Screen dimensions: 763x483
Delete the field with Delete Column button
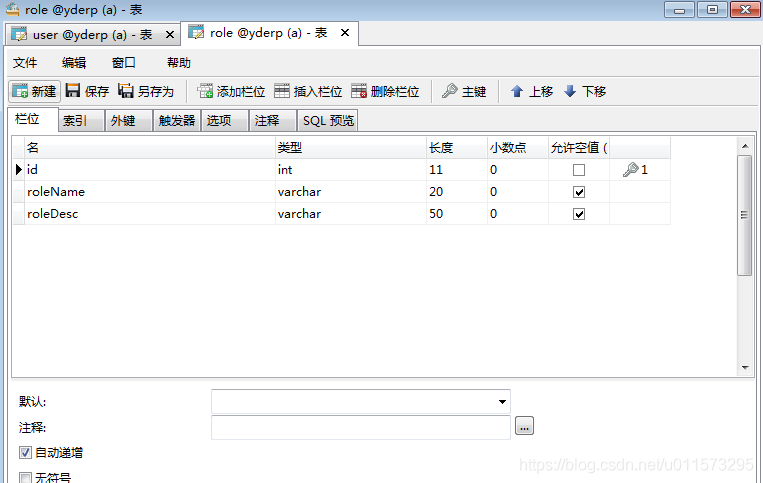385,91
